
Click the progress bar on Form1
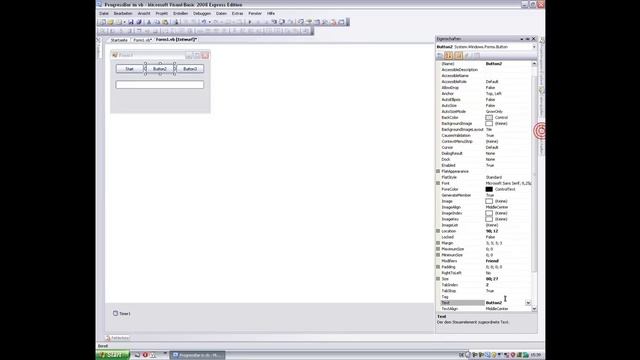[x=160, y=84]
